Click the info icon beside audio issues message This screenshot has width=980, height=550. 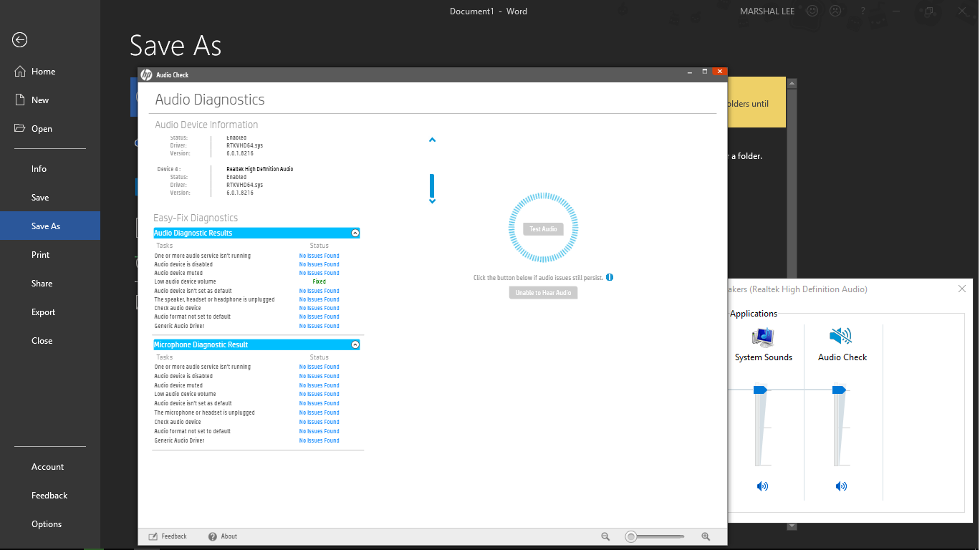610,276
